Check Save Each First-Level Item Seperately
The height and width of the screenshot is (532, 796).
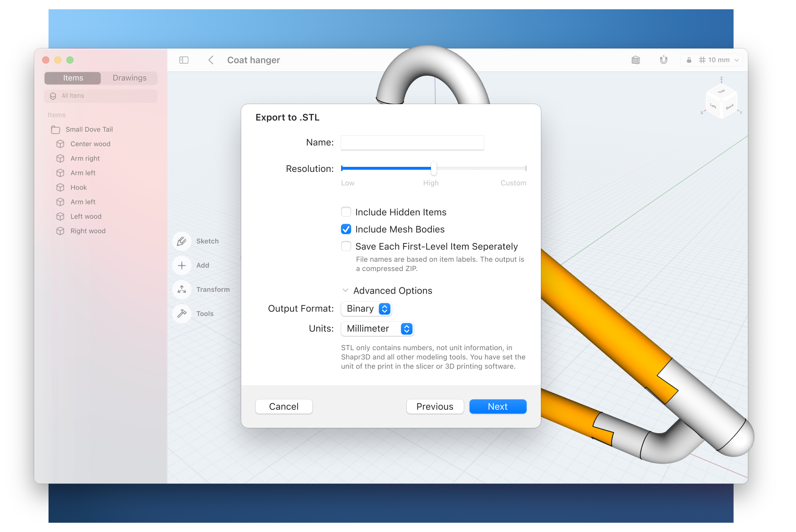tap(346, 246)
